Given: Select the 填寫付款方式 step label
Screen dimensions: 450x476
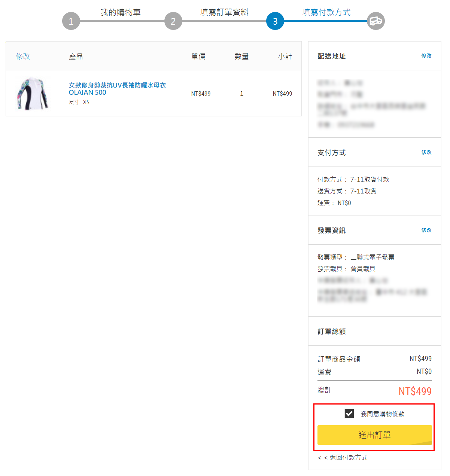Looking at the screenshot, I should [326, 12].
